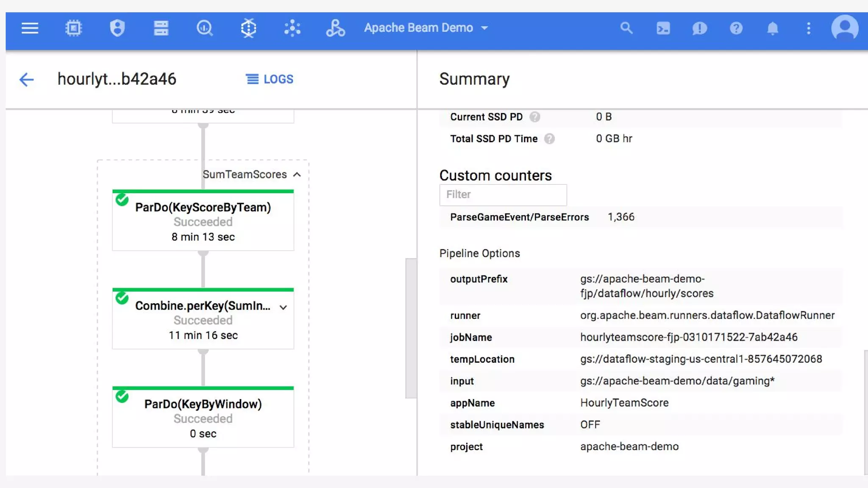Click the search magnifier icon
This screenshot has width=868, height=488.
point(626,28)
